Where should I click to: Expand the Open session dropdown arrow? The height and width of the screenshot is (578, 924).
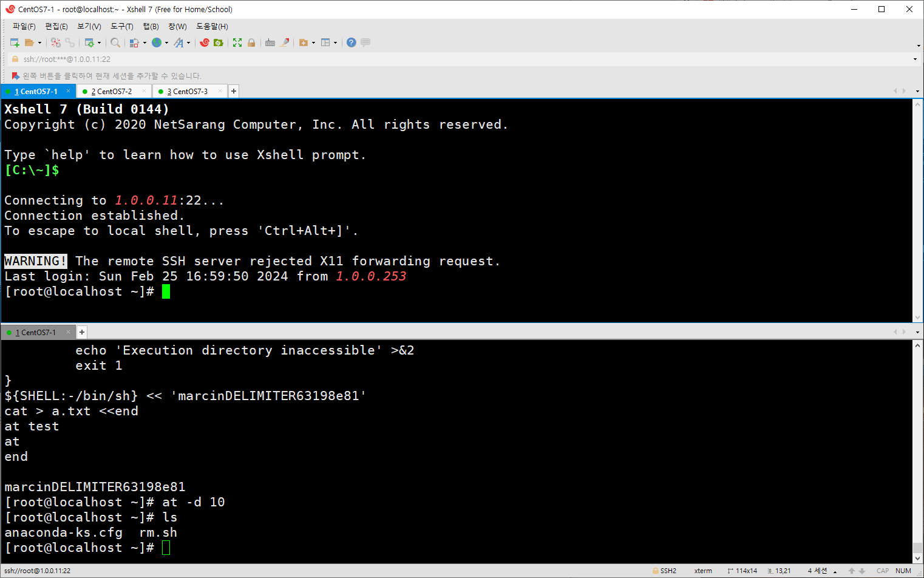39,42
